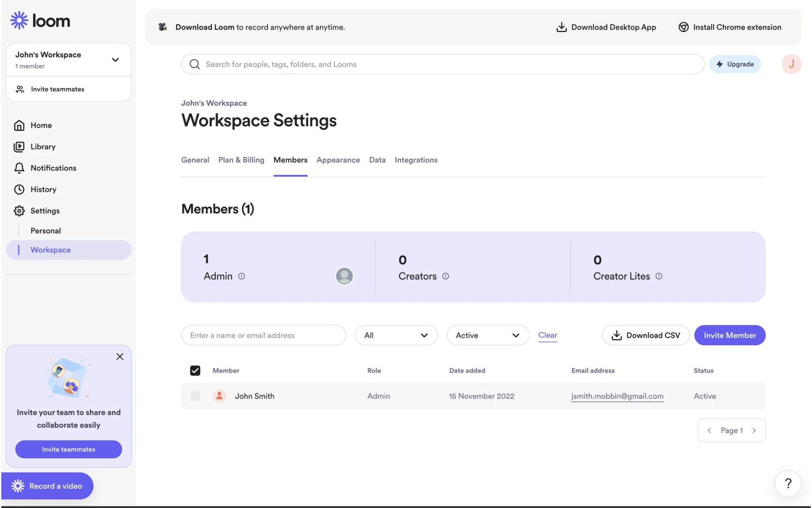Open the Active status filter dropdown
812x508 pixels.
(487, 335)
